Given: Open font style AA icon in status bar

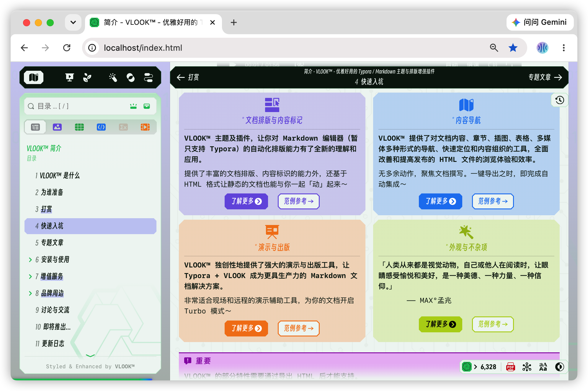Looking at the screenshot, I should (x=543, y=367).
